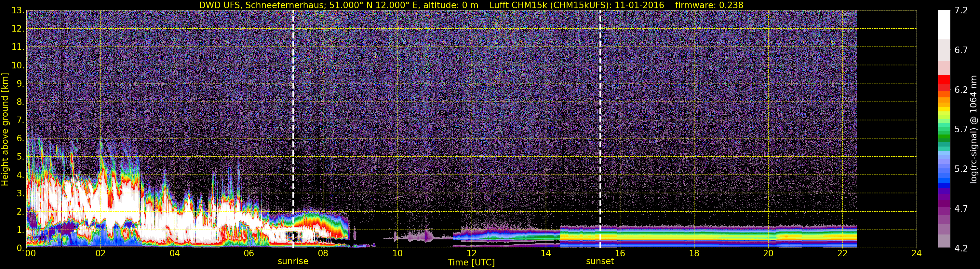The image size is (980, 269).
Task: Click the y-axis tick label '9.'
Action: point(20,84)
